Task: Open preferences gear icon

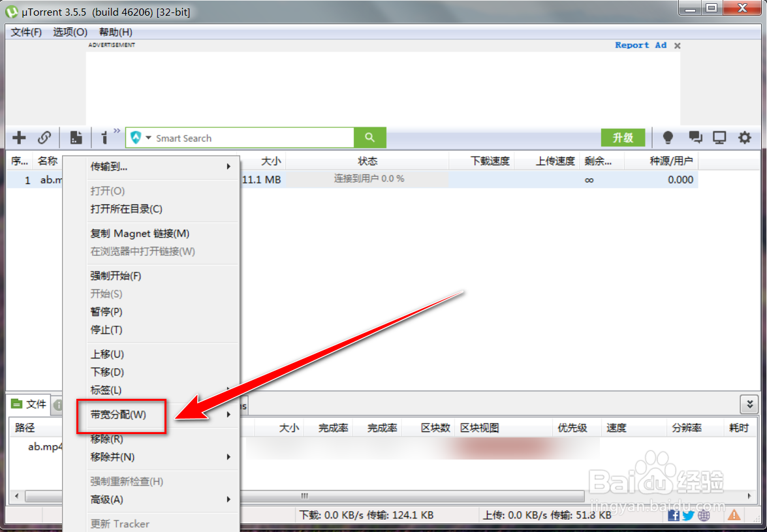Action: pos(745,138)
